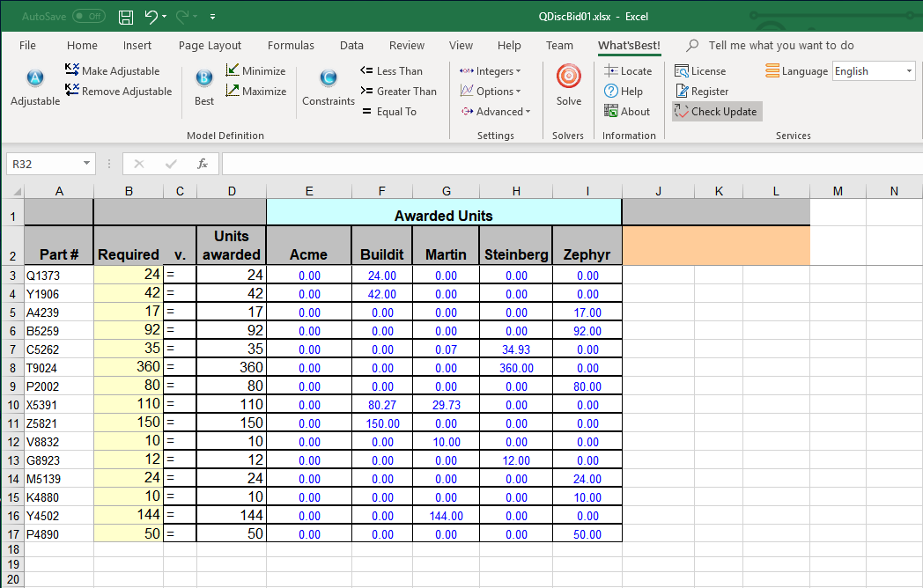This screenshot has height=588, width=923.
Task: Open Customize Quick Access Toolbar menu
Action: tap(212, 17)
